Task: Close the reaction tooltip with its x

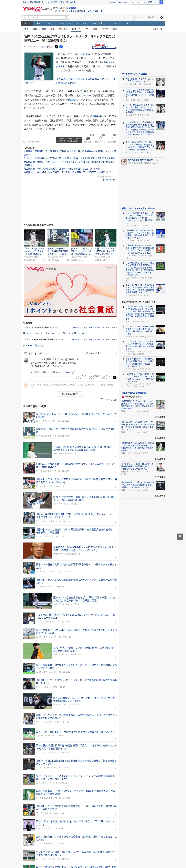Action: coord(80,138)
